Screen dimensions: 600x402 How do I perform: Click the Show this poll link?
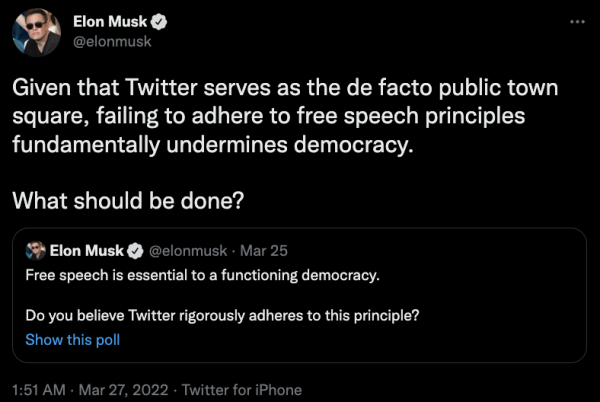click(73, 340)
